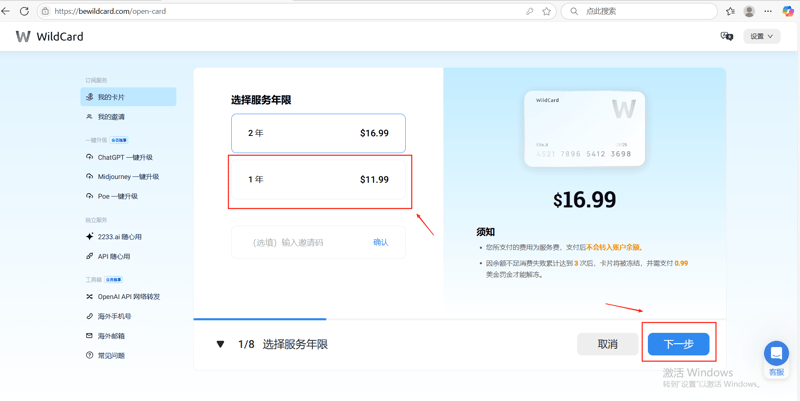Click the 取消 button
The width and height of the screenshot is (800, 401).
coord(608,344)
